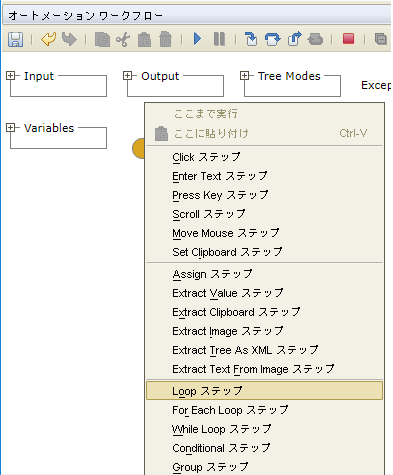Click the orange workflow start node
The width and height of the screenshot is (393, 475).
click(138, 148)
